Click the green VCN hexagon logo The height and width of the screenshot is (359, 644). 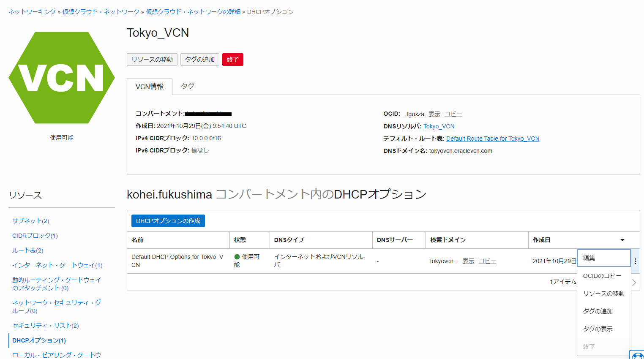tap(62, 78)
